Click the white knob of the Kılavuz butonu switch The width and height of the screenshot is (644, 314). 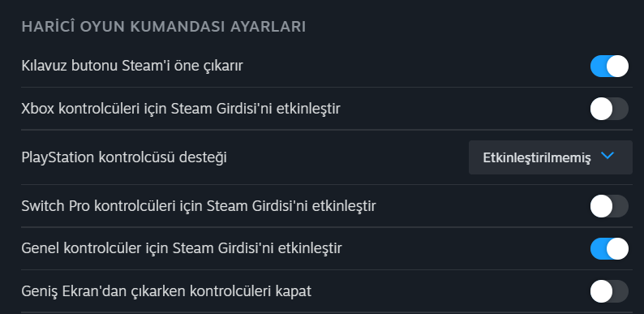tap(617, 67)
